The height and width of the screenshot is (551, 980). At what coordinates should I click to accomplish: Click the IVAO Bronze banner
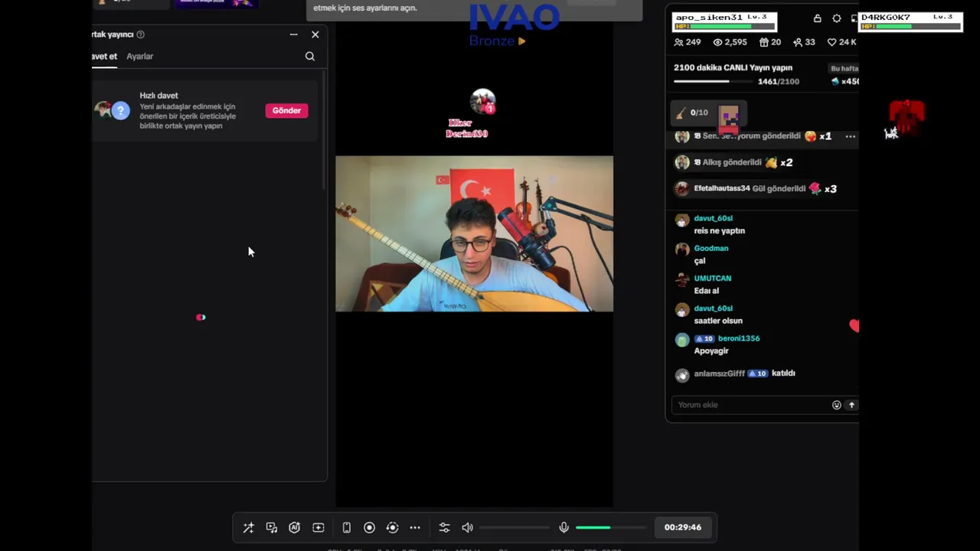click(x=514, y=24)
